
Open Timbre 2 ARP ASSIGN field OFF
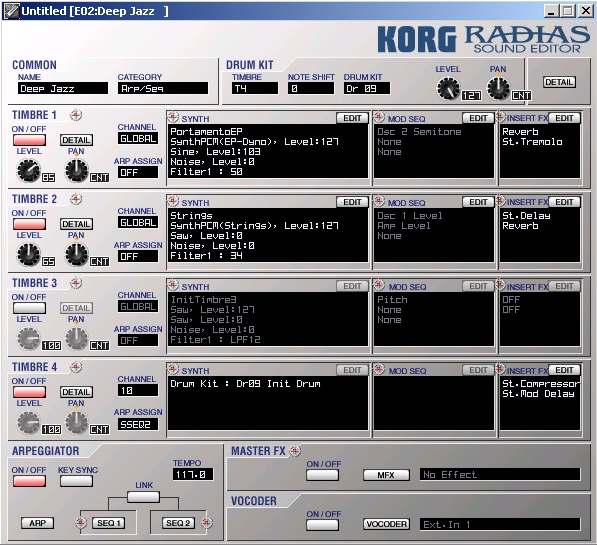pos(138,256)
